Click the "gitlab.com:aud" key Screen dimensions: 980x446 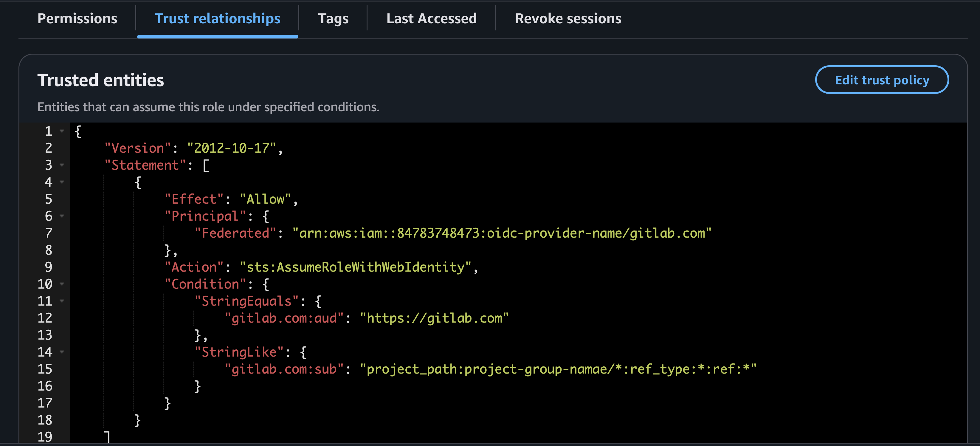pos(284,318)
